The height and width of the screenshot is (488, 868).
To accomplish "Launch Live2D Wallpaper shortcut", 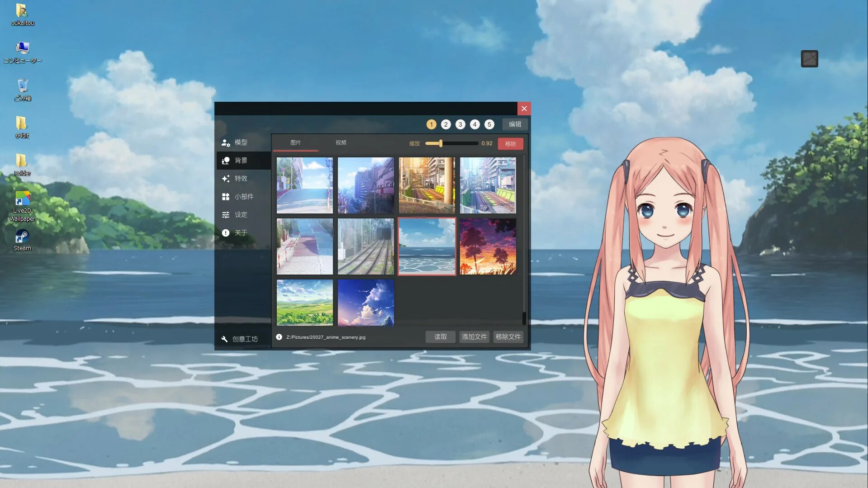I will coord(22,206).
